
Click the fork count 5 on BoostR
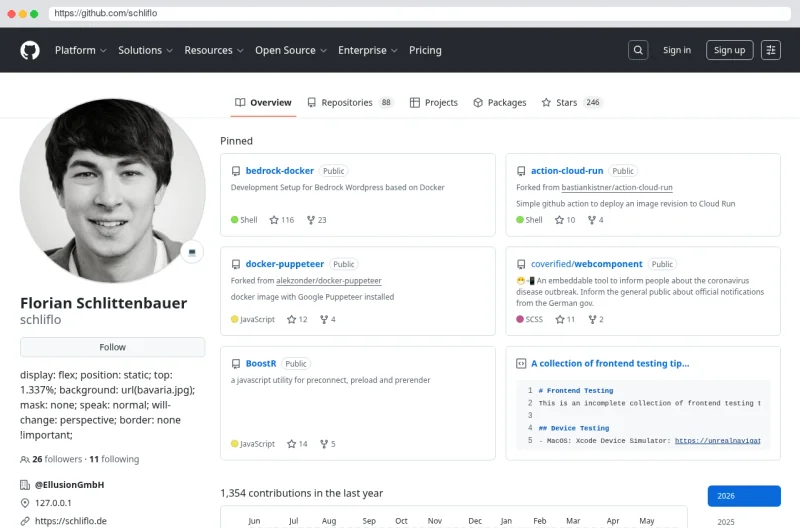click(328, 444)
